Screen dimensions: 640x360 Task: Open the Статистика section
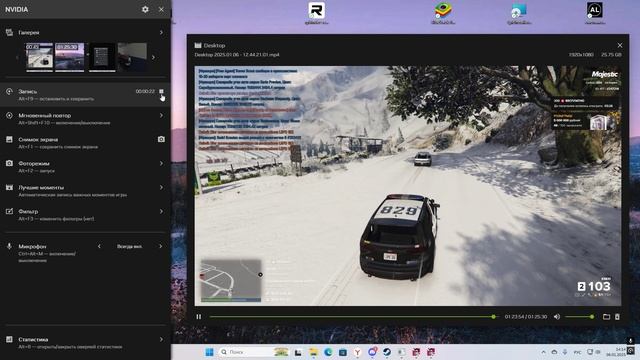point(85,342)
